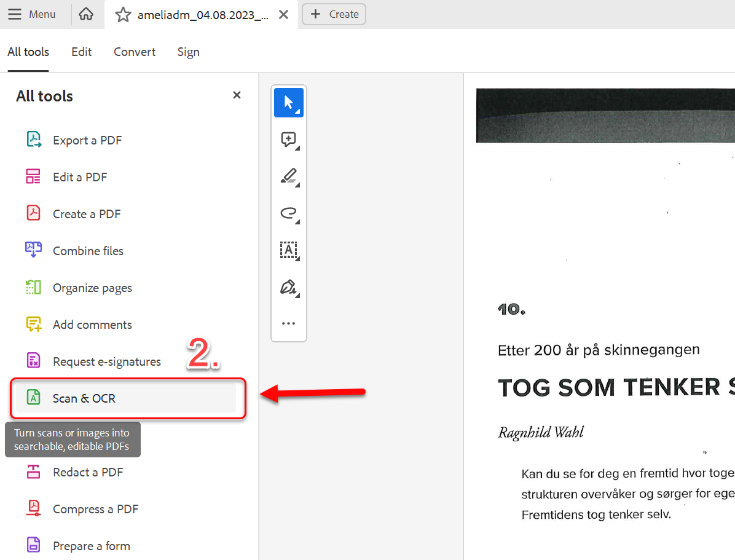
Task: Click the Organize pages icon
Action: pos(33,287)
